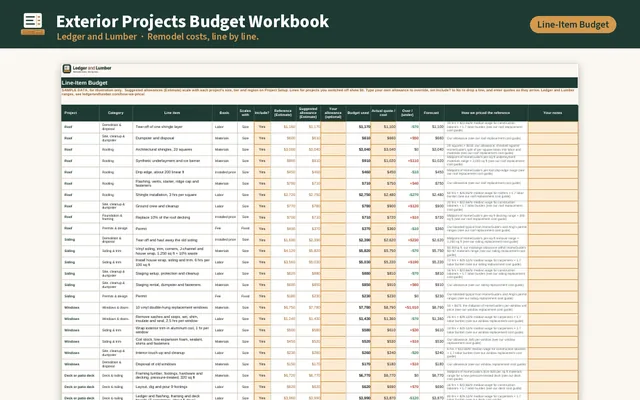Click the Line-Item Budget pill button
The height and width of the screenshot is (400, 640).
573,24
